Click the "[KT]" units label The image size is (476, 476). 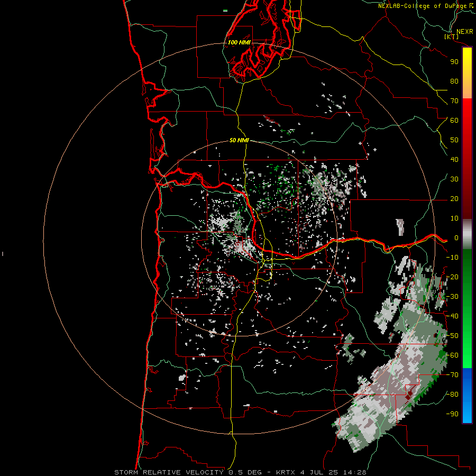click(x=452, y=36)
